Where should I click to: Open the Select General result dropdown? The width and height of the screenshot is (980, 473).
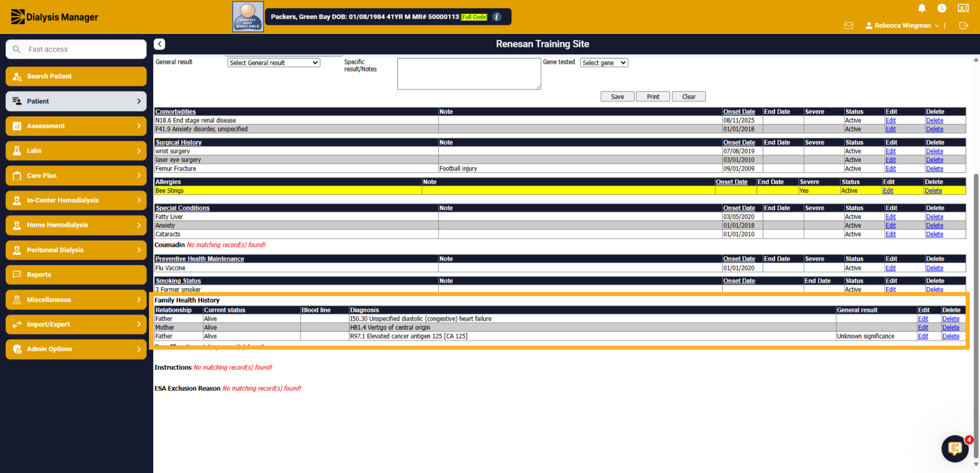[274, 63]
